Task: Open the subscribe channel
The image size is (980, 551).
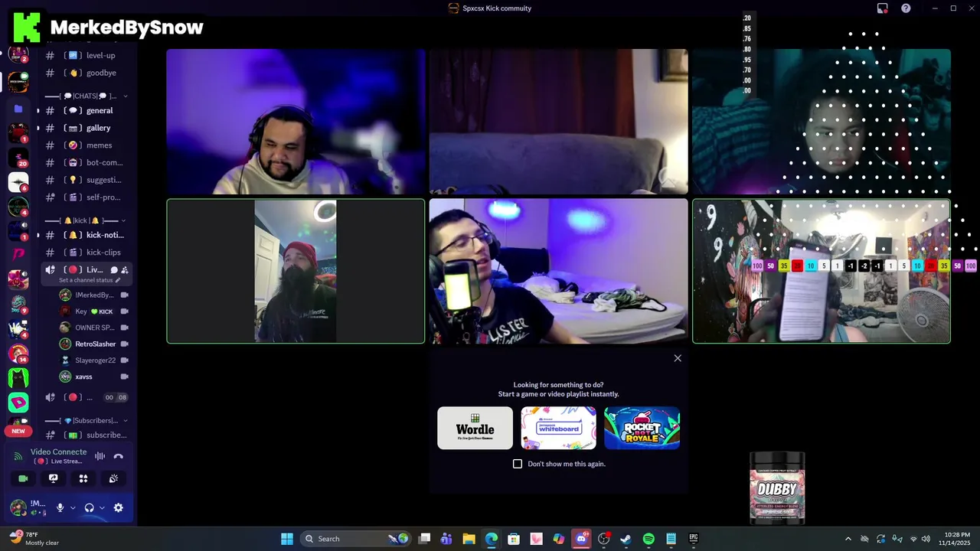Action: click(x=86, y=435)
